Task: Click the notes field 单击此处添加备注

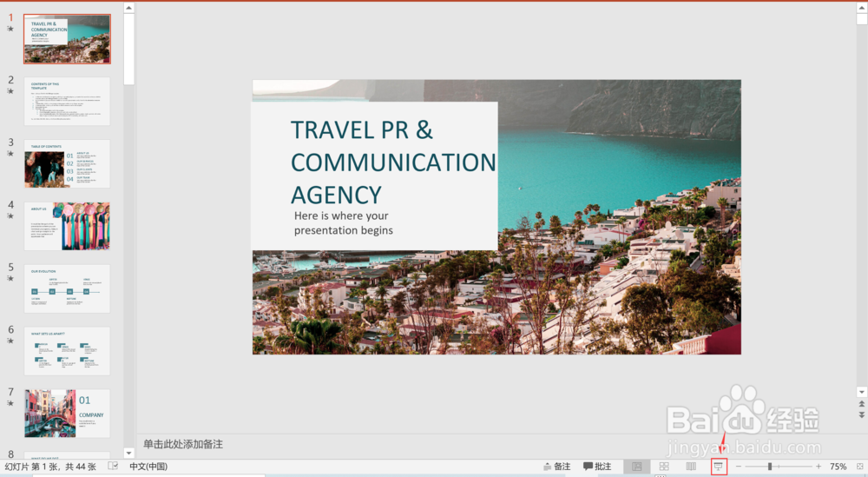Action: click(x=182, y=444)
